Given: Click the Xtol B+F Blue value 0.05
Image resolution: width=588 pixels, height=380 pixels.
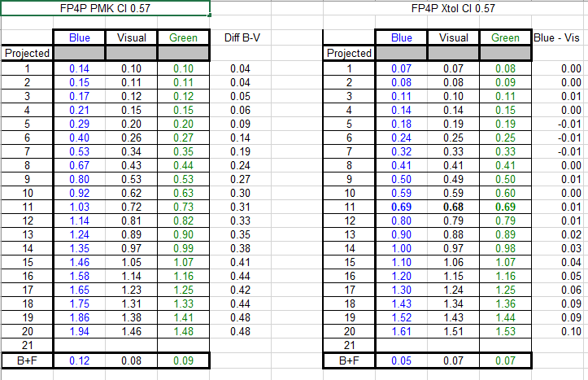Looking at the screenshot, I should 402,360.
